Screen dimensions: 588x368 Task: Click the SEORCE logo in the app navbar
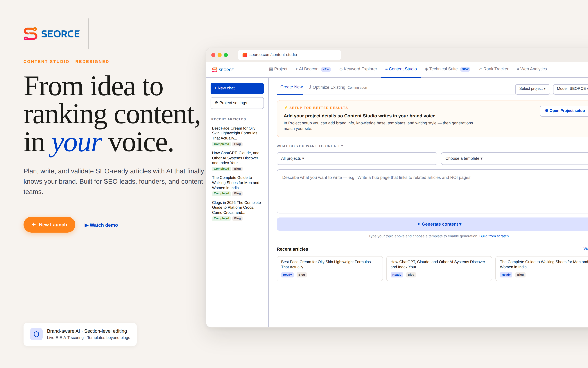coord(223,70)
